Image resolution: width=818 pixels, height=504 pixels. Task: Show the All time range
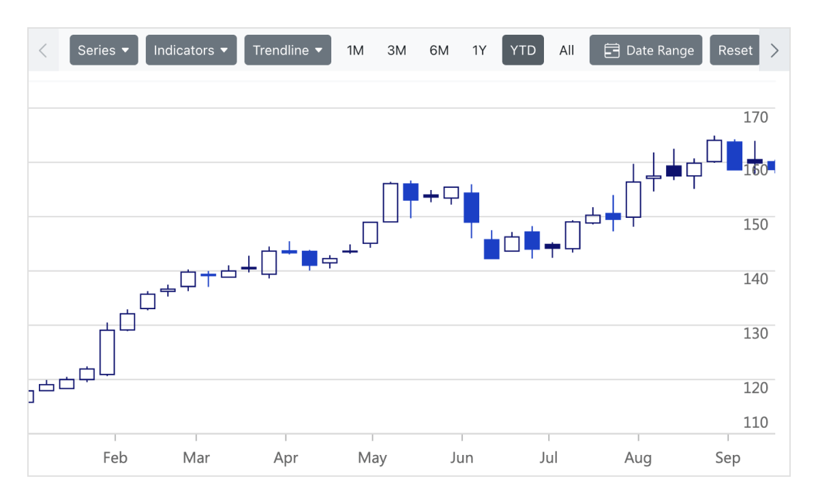[566, 50]
